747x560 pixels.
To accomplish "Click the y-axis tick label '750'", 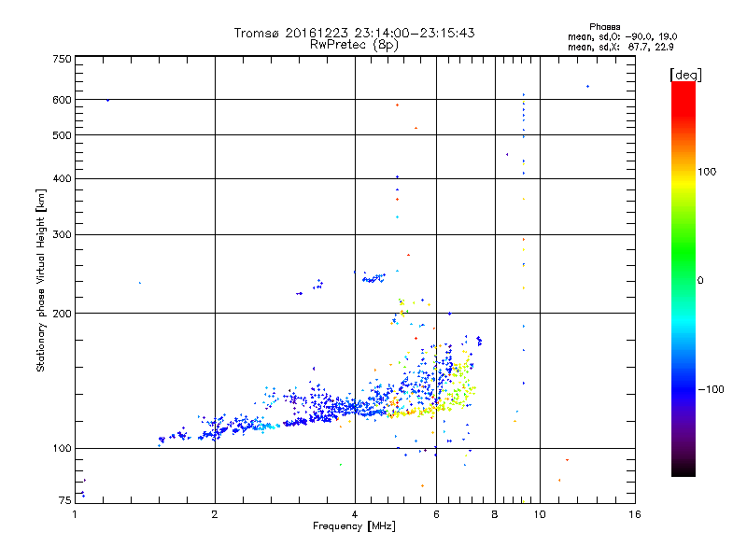I will (62, 59).
